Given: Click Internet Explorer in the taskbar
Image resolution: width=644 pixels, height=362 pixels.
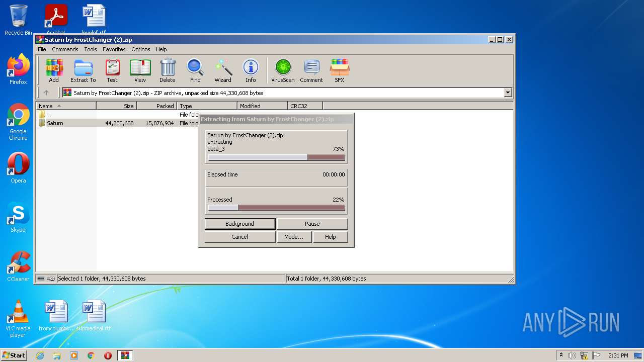Looking at the screenshot, I should point(40,355).
